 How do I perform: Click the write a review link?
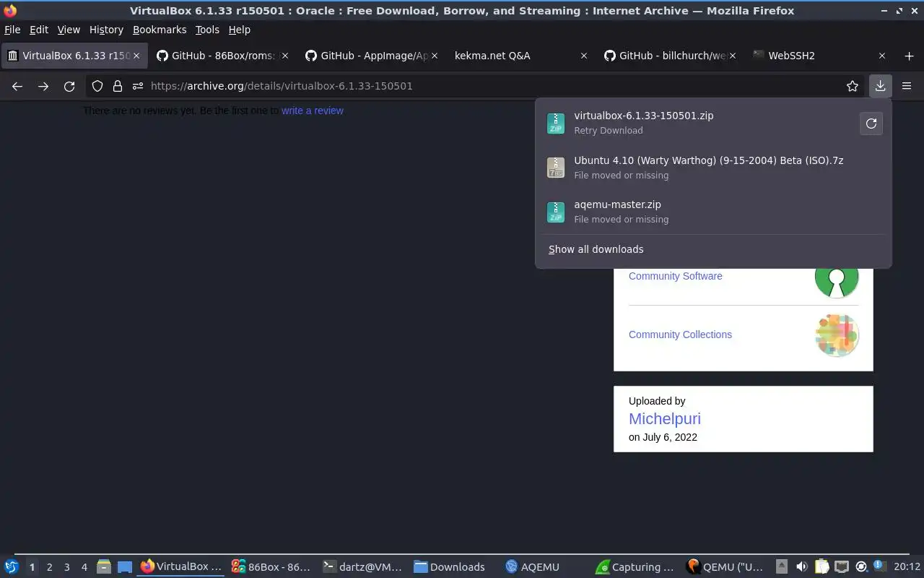click(313, 111)
